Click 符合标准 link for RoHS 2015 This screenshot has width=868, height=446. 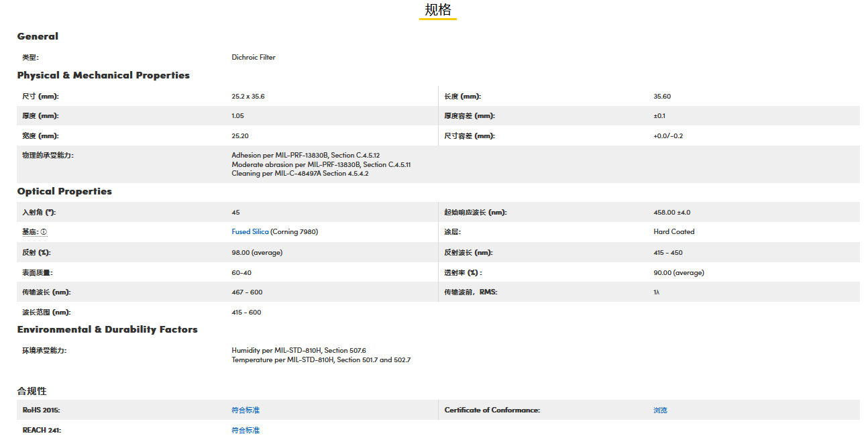coord(246,410)
